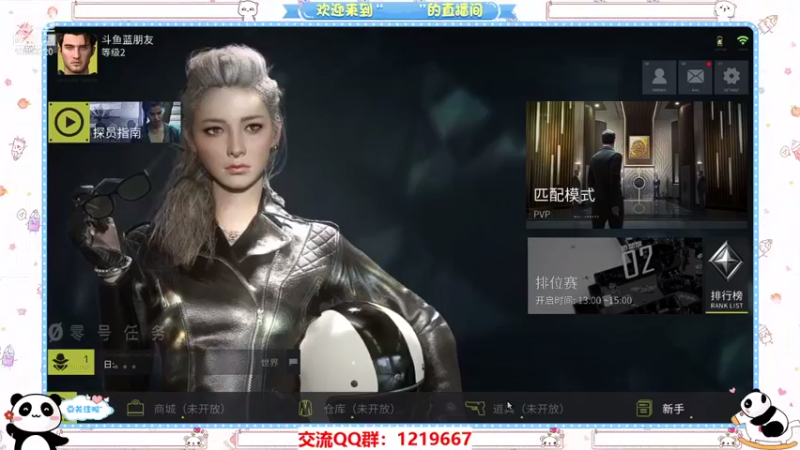Click the battery status icon

tap(720, 41)
